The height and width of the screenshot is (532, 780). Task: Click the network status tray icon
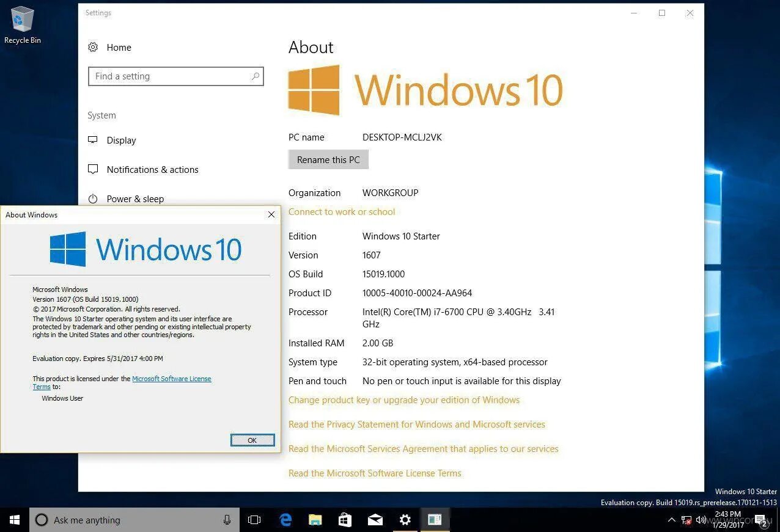(686, 520)
